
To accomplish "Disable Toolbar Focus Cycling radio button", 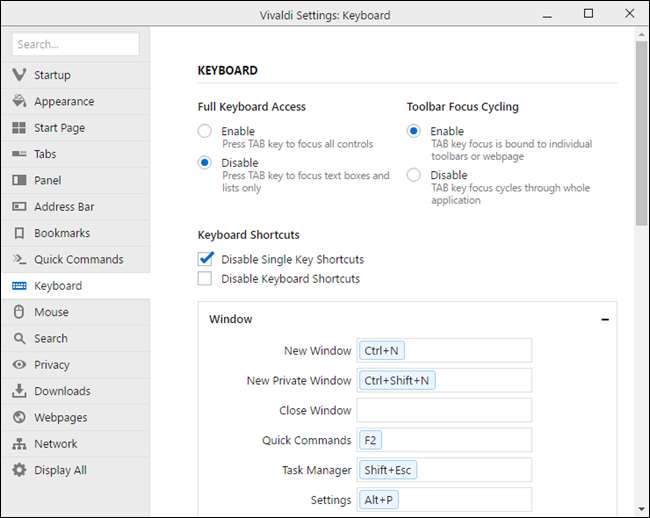I will (414, 175).
